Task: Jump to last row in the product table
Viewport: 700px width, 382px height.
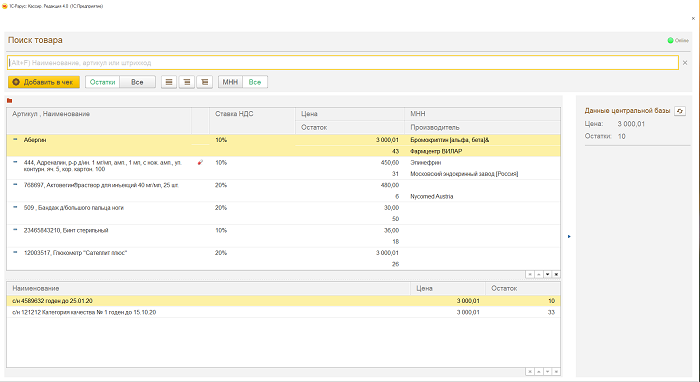Action: tap(556, 274)
